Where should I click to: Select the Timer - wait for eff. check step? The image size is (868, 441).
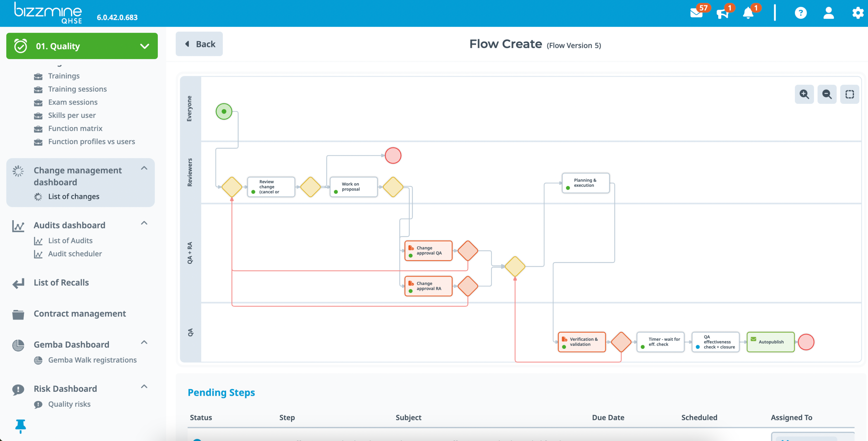pyautogui.click(x=660, y=342)
